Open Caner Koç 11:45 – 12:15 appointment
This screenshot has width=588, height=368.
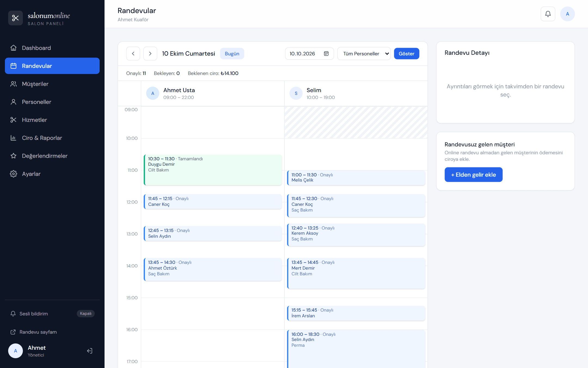pos(213,202)
